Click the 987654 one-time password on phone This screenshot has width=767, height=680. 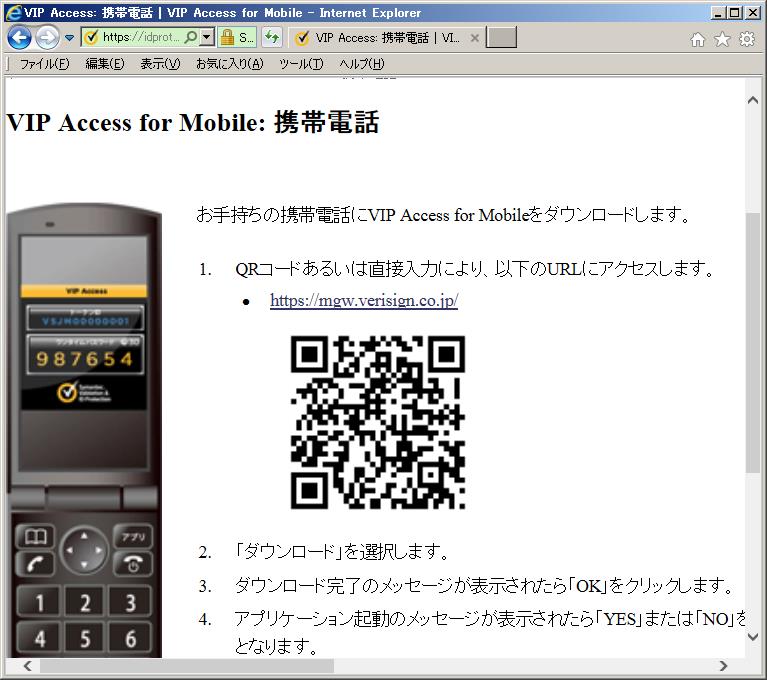[85, 359]
